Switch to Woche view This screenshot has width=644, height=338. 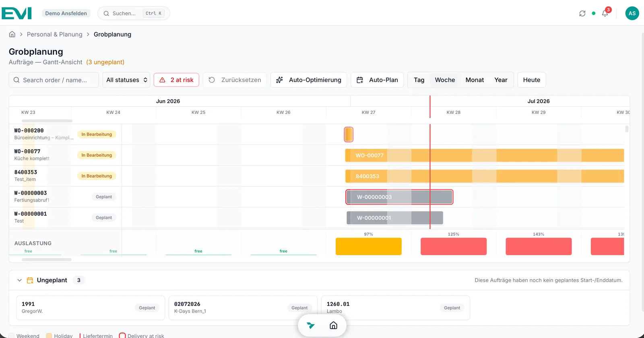click(445, 80)
